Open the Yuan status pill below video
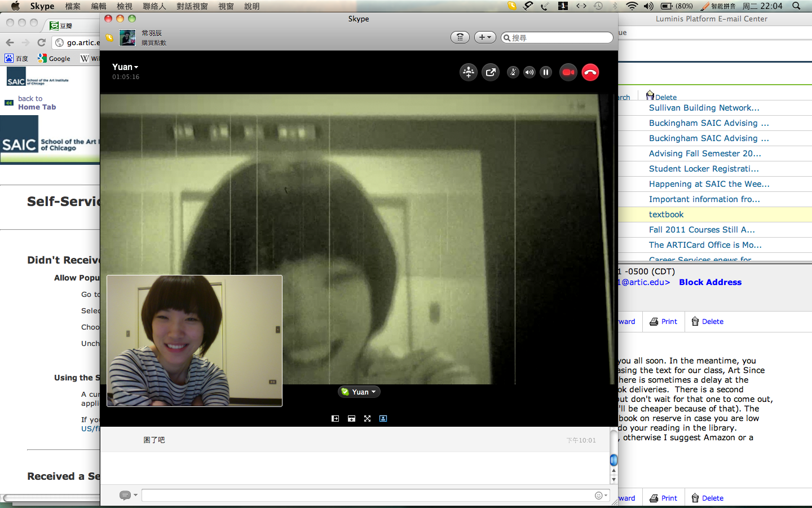This screenshot has height=508, width=812. coord(359,392)
